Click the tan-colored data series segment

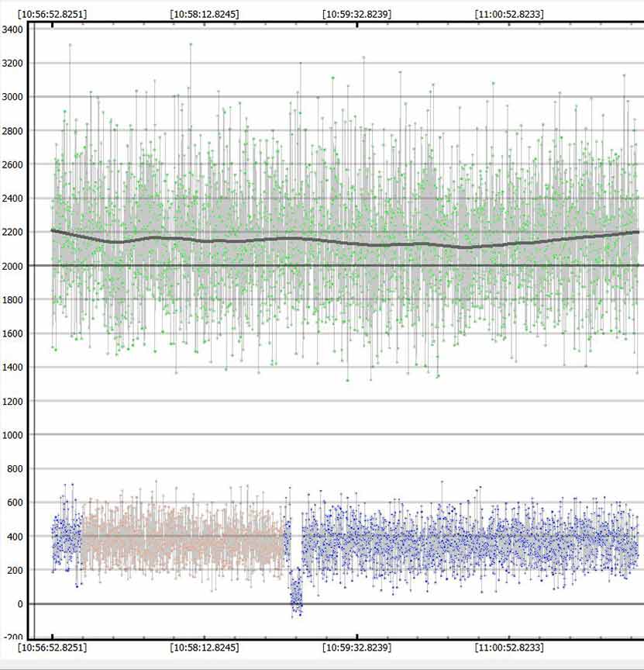click(183, 537)
